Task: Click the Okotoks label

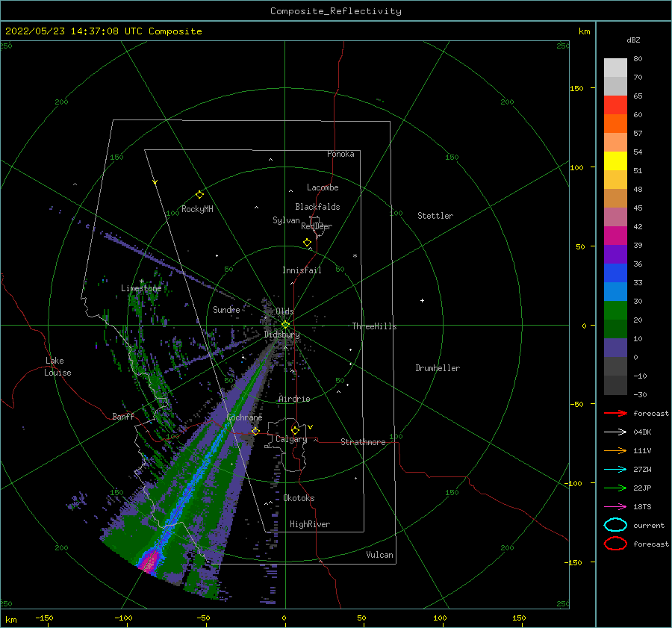Action: (299, 498)
